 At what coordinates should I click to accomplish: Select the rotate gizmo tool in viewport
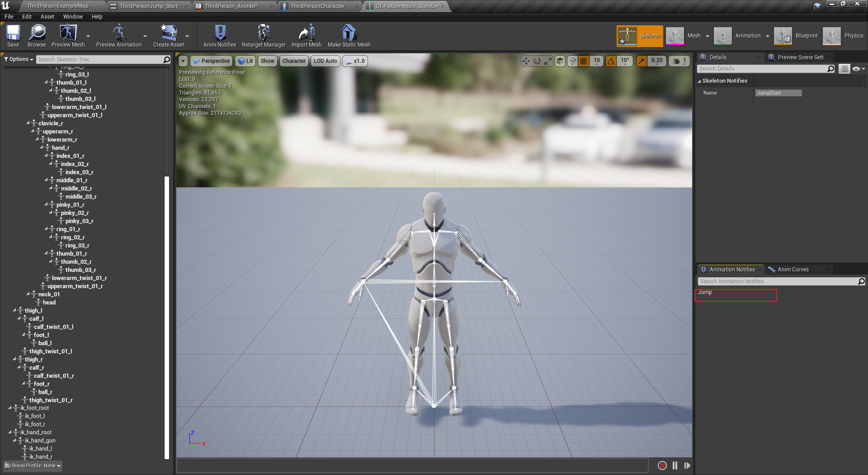[537, 61]
